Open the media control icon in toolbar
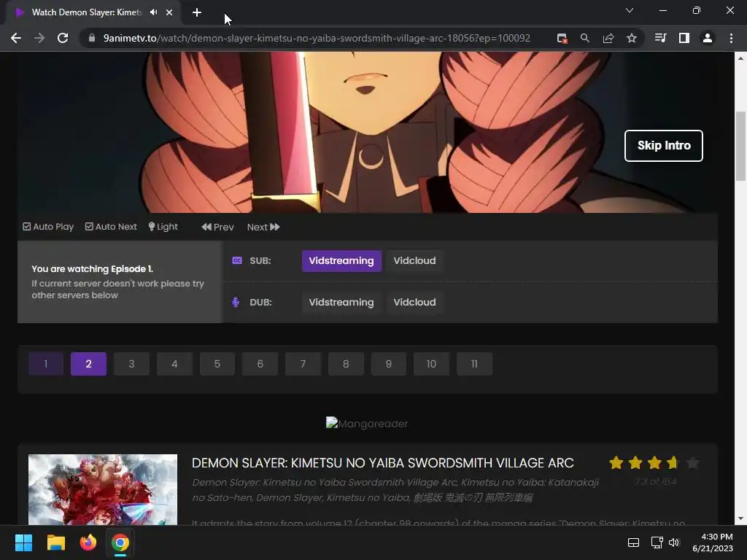 tap(660, 38)
